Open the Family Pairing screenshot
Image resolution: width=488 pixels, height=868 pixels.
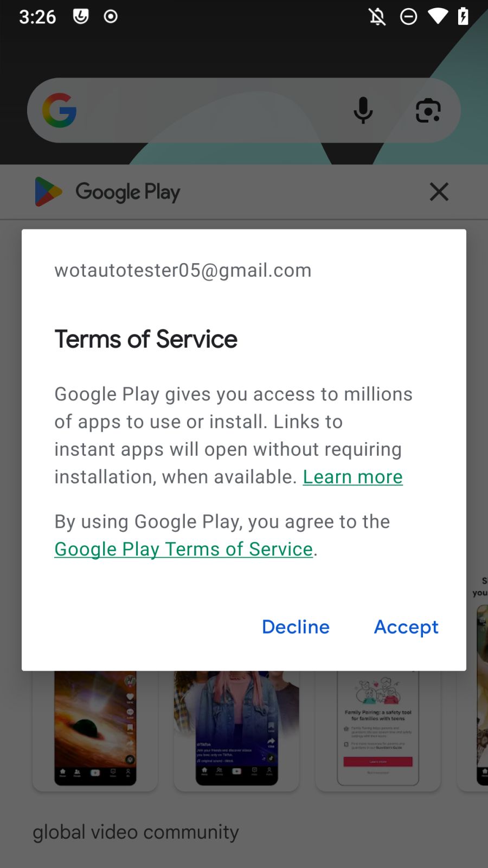[x=378, y=727]
